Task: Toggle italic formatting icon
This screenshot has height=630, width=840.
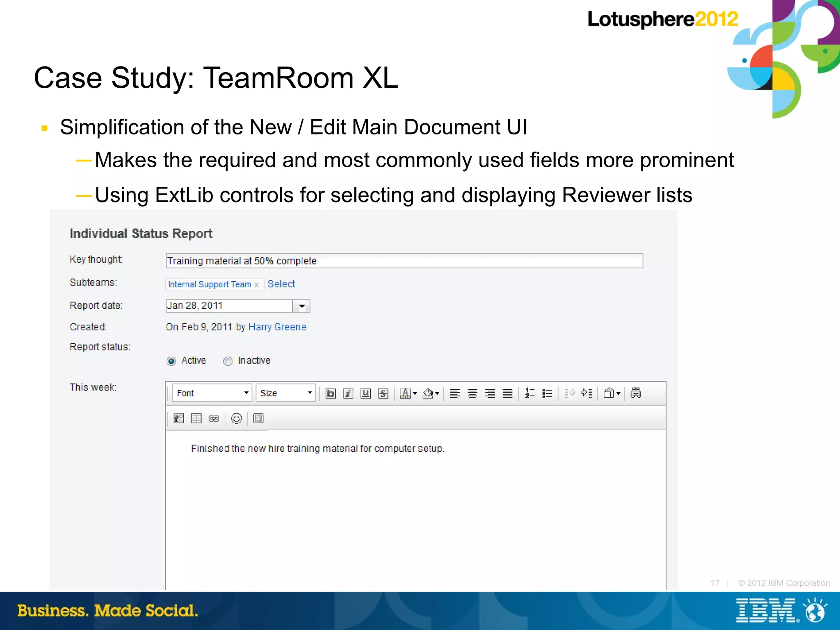Action: click(x=348, y=393)
